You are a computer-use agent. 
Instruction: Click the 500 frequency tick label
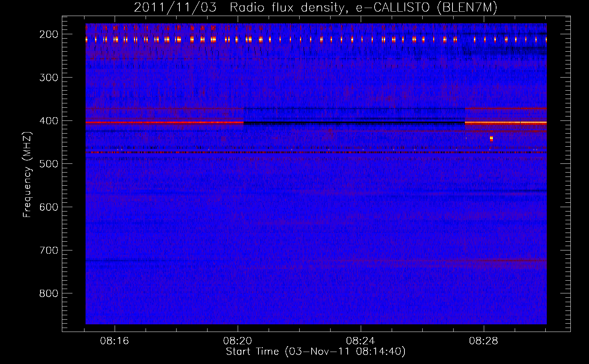48,164
